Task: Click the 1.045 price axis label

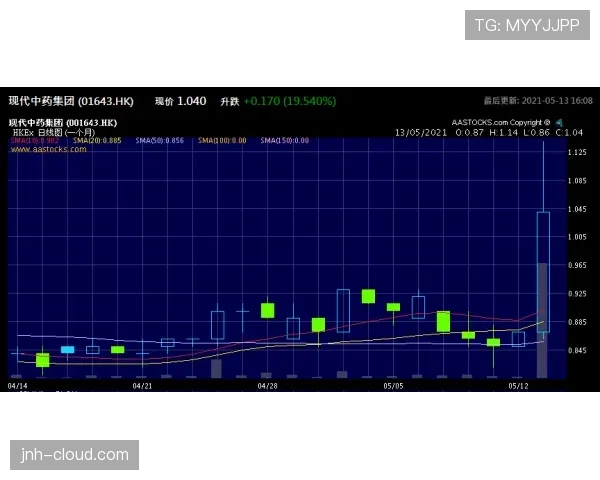Action: (577, 209)
